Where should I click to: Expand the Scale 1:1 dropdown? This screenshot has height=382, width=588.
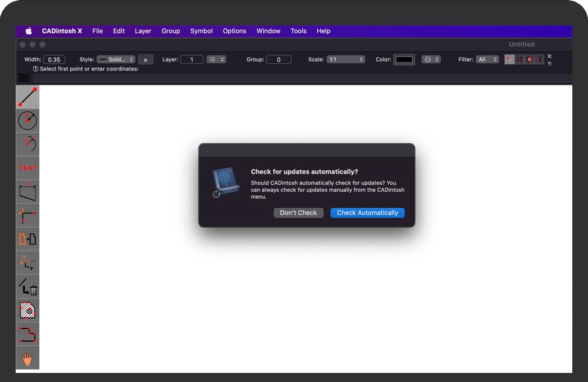tap(346, 60)
